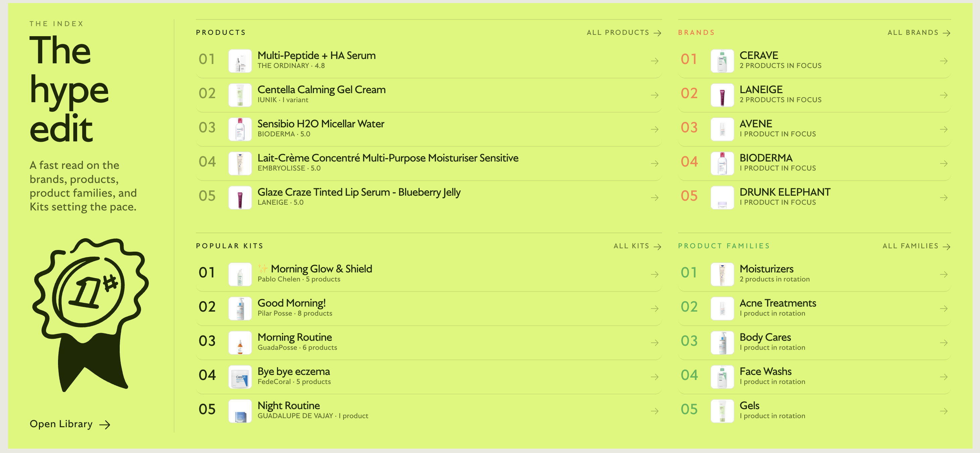Image resolution: width=980 pixels, height=453 pixels.
Task: Click the Lait-Crème Concentré product thumbnail
Action: [x=240, y=164]
